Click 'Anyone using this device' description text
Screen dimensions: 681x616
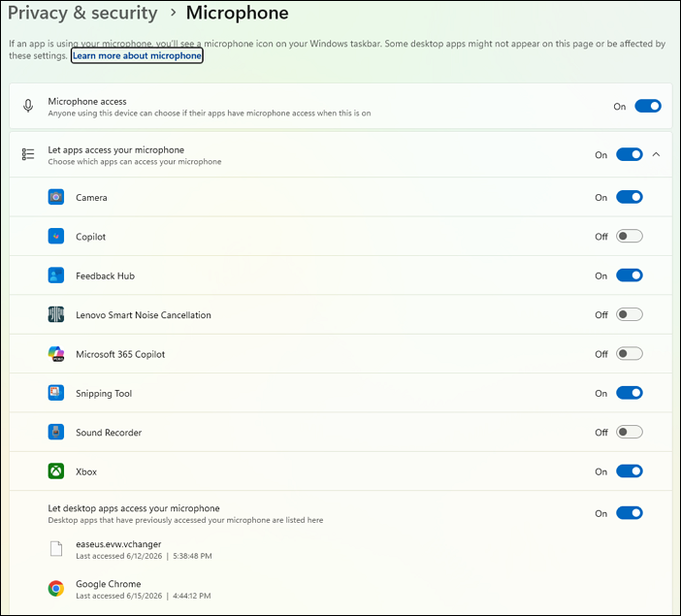coord(210,113)
